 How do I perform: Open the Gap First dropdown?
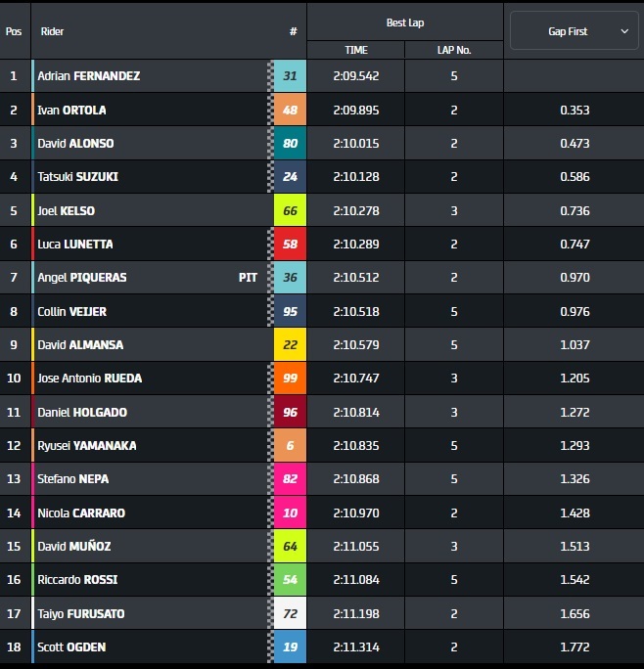pos(574,30)
